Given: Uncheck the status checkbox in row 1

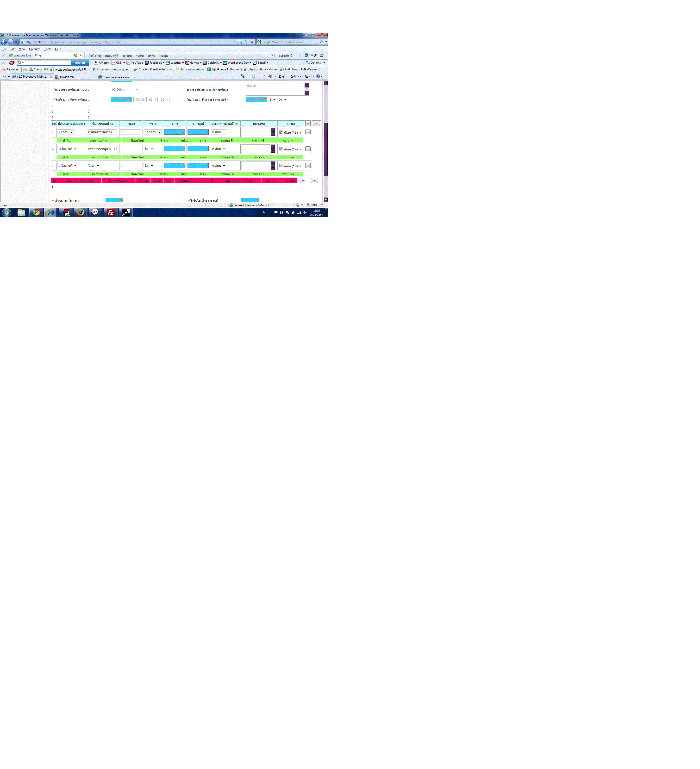Looking at the screenshot, I should (281, 132).
